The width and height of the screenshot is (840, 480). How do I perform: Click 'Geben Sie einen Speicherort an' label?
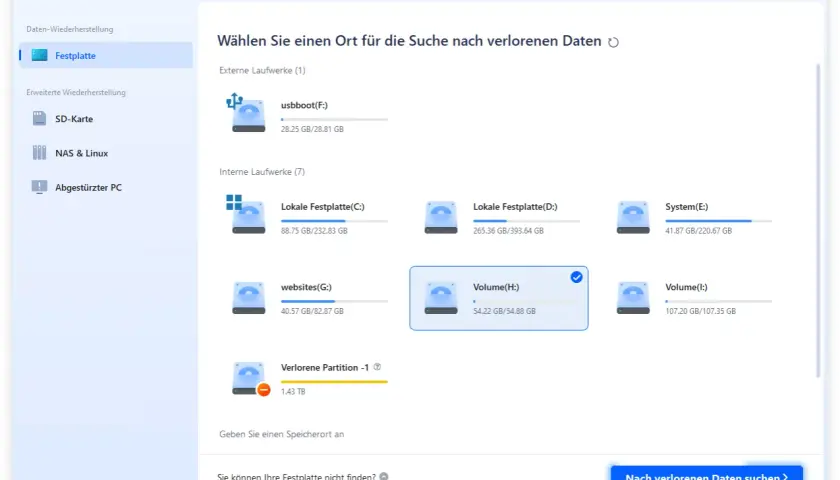pyautogui.click(x=281, y=434)
